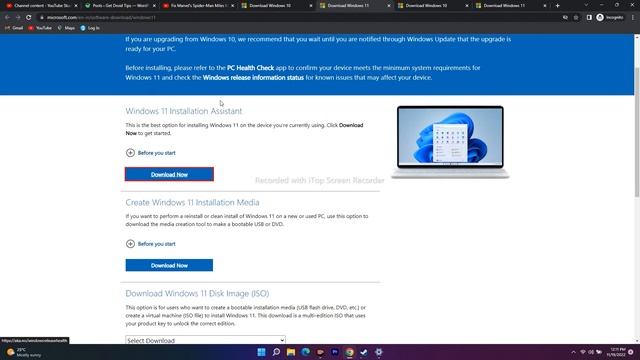Screen dimensions: 640x360
Task: Open the blocked cookies eye icon in address bar
Action: tap(565, 18)
